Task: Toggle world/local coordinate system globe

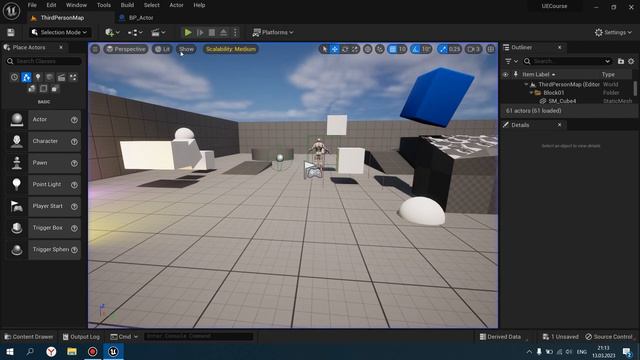Action: tap(368, 49)
